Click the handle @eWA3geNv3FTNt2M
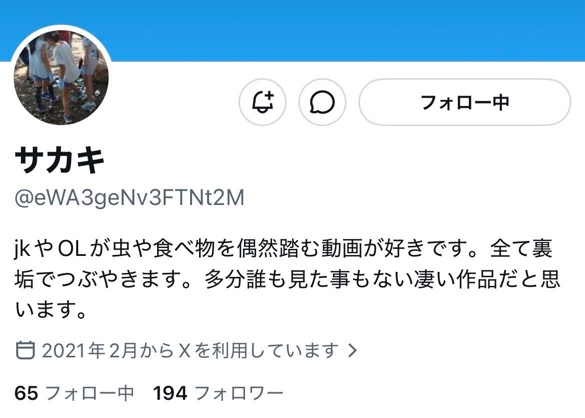Image resolution: width=585 pixels, height=418 pixels. pyautogui.click(x=129, y=198)
